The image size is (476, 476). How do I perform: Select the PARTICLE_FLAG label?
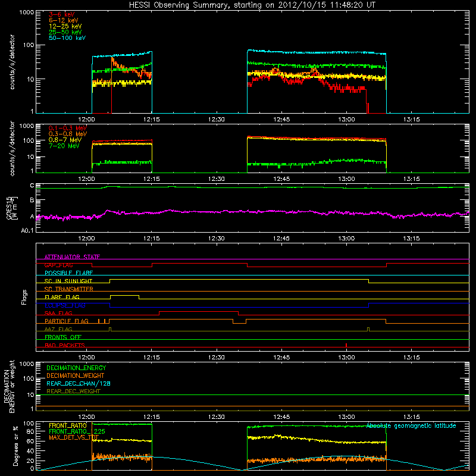67,321
